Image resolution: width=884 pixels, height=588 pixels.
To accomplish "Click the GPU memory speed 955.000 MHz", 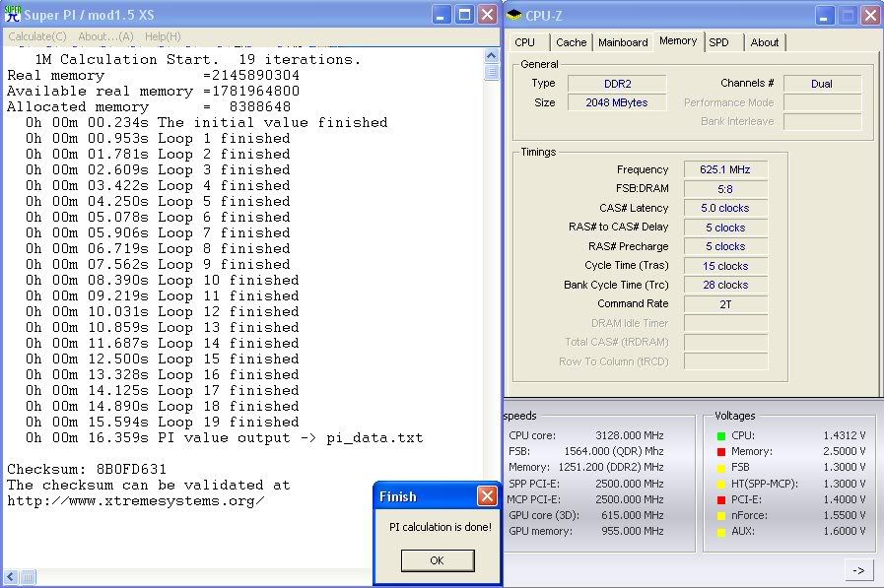I will tap(633, 531).
